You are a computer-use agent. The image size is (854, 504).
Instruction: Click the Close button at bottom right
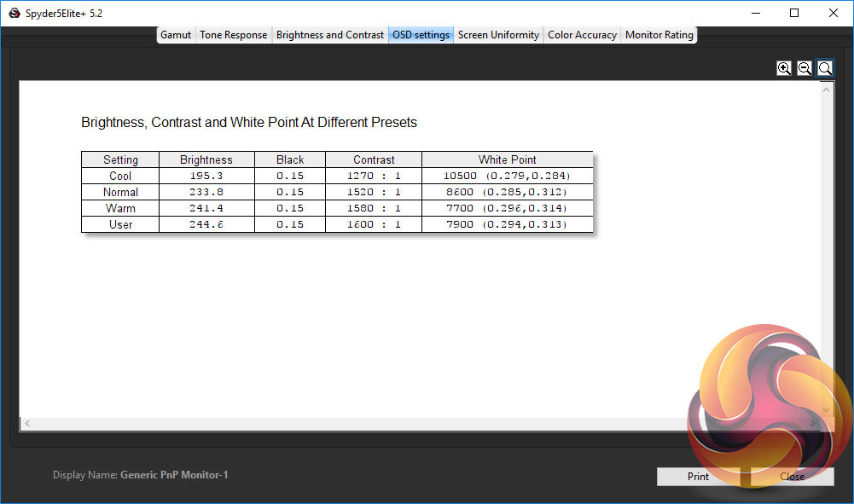click(x=792, y=477)
